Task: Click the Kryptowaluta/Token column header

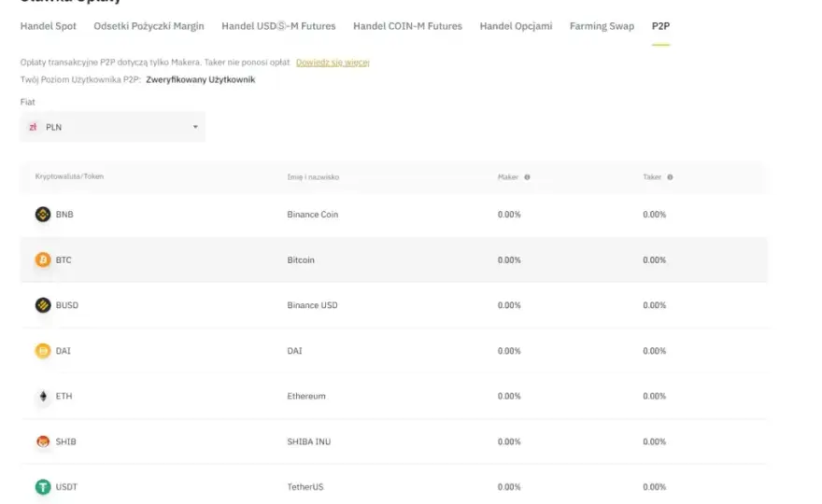Action: (x=69, y=176)
